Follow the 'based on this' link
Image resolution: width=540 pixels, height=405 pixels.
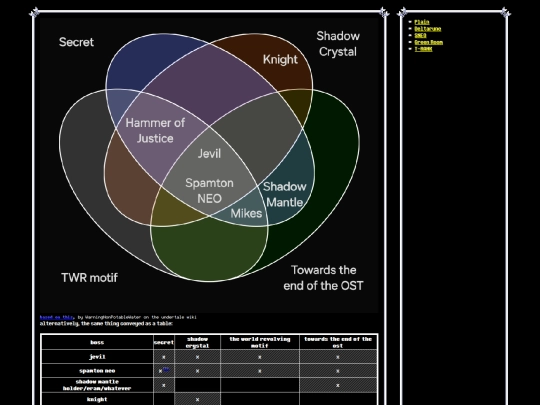(56, 317)
